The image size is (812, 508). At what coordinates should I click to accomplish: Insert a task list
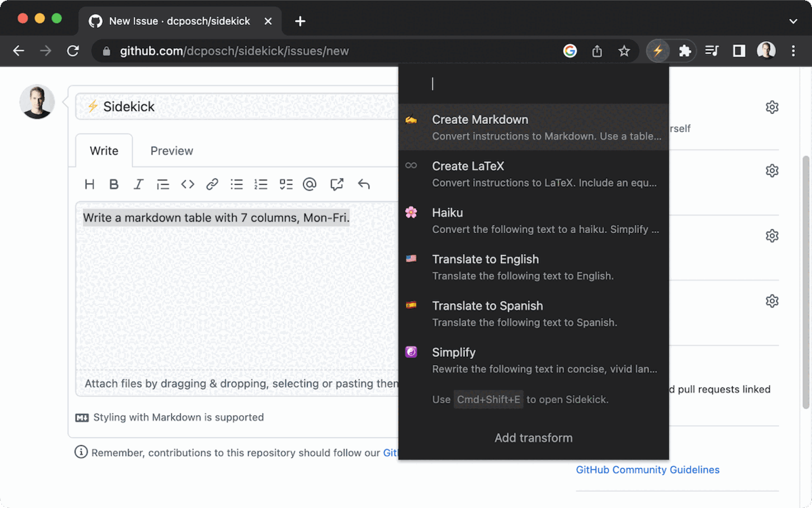click(x=286, y=184)
